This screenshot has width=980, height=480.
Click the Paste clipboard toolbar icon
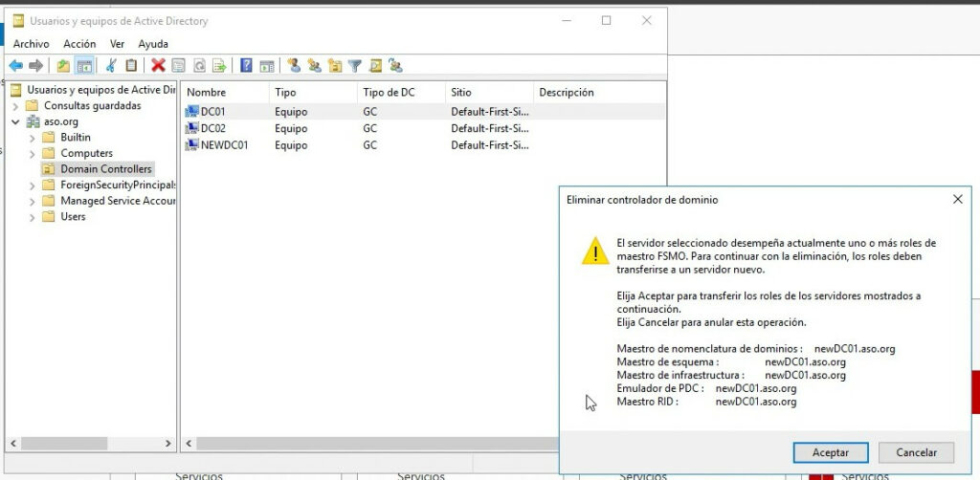pyautogui.click(x=131, y=66)
